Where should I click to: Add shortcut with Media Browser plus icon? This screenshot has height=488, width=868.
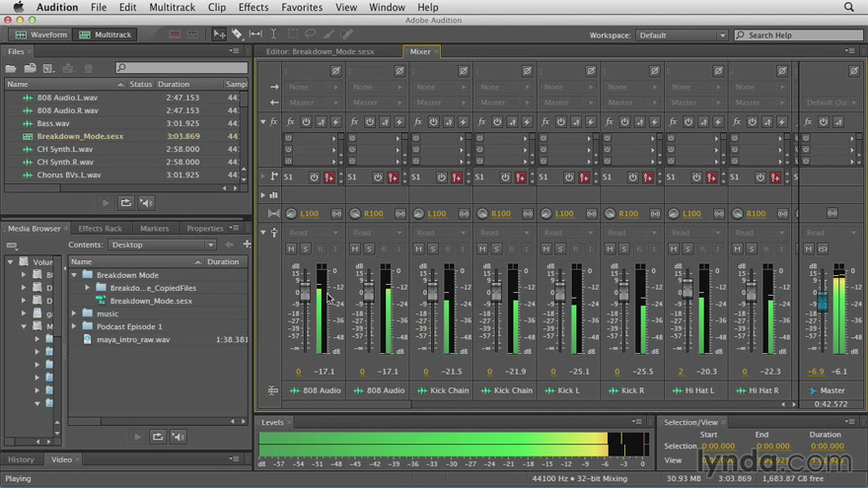click(247, 244)
